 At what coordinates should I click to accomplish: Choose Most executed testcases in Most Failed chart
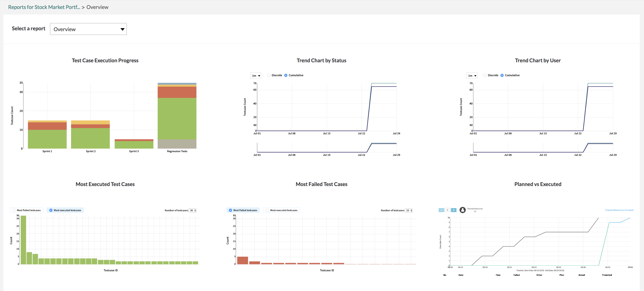(281, 210)
